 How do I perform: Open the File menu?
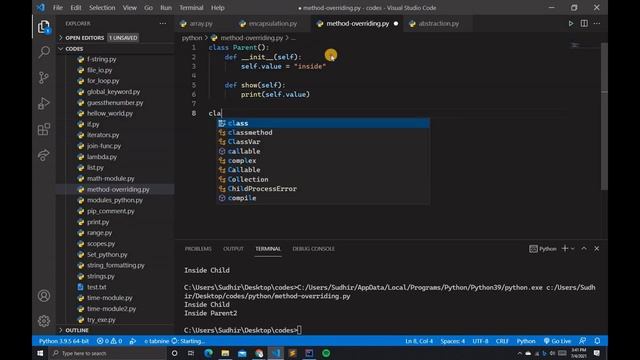pyautogui.click(x=58, y=8)
